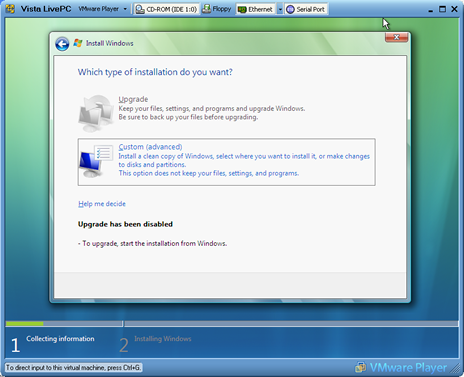Toggle the Serial Port device button
Screen dimensions: 464x377
[x=306, y=9]
